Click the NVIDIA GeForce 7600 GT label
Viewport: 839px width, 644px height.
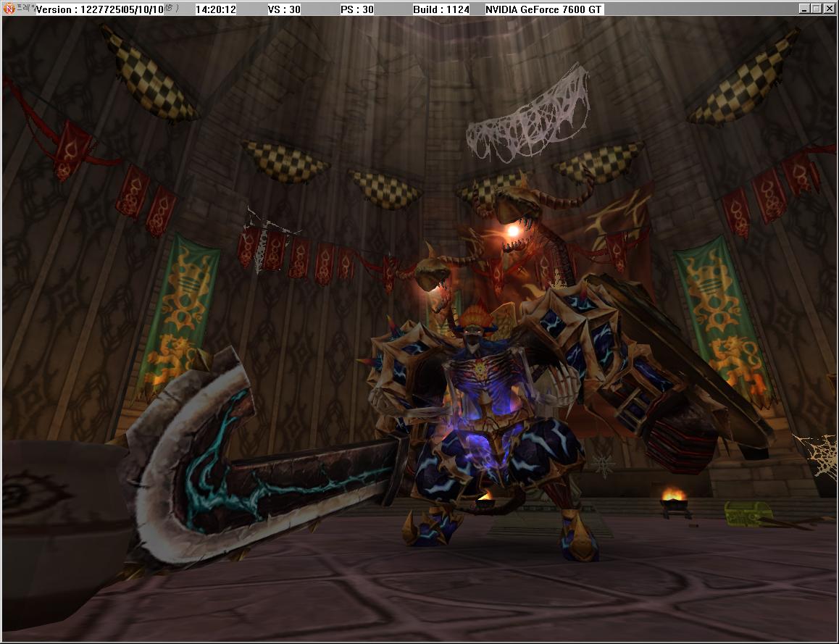click(543, 9)
